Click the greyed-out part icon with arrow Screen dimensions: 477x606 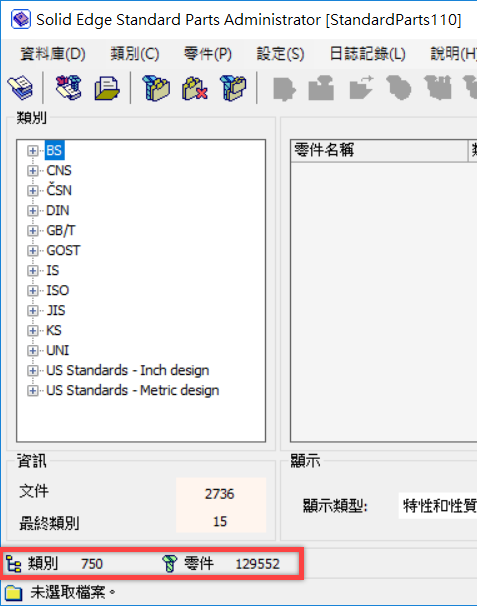[361, 88]
